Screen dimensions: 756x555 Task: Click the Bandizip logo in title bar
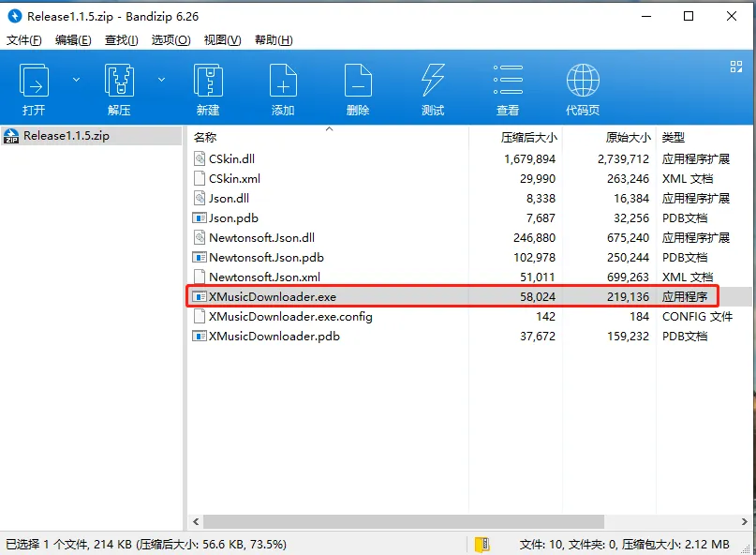pyautogui.click(x=15, y=16)
